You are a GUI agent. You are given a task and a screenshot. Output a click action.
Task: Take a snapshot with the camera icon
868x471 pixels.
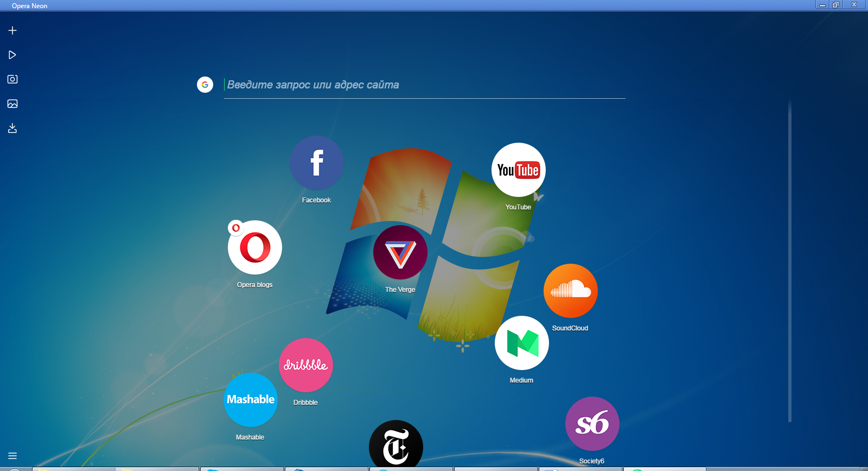tap(12, 79)
